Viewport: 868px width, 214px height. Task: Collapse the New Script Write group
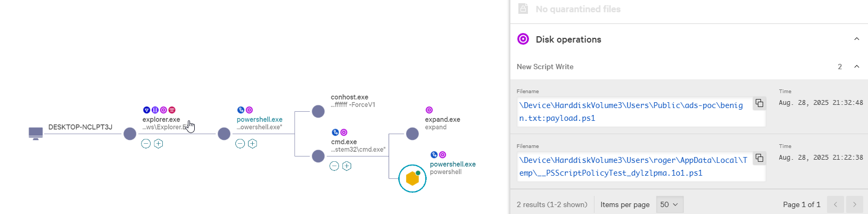856,67
